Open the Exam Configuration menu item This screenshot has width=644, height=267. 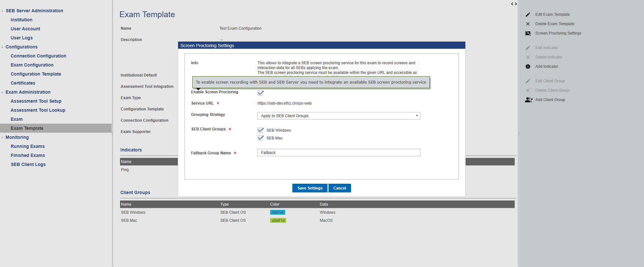click(32, 65)
